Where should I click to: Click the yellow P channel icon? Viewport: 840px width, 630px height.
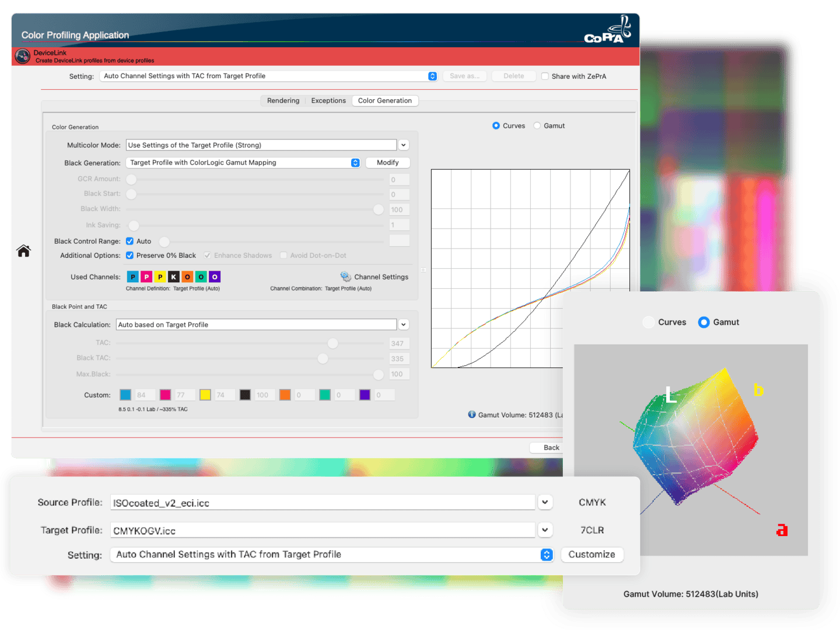tap(160, 276)
